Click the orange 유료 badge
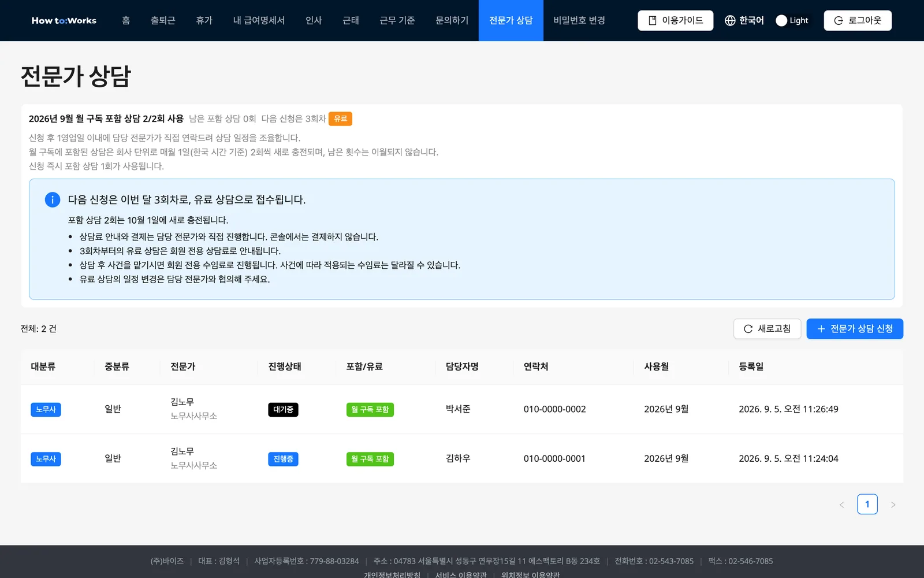This screenshot has height=578, width=924. [341, 118]
